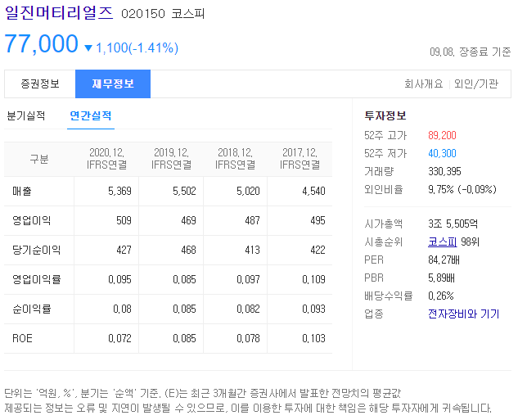Click the 시가총액 value 3조 5,505억
Image resolution: width=518 pixels, height=420 pixels.
click(453, 224)
